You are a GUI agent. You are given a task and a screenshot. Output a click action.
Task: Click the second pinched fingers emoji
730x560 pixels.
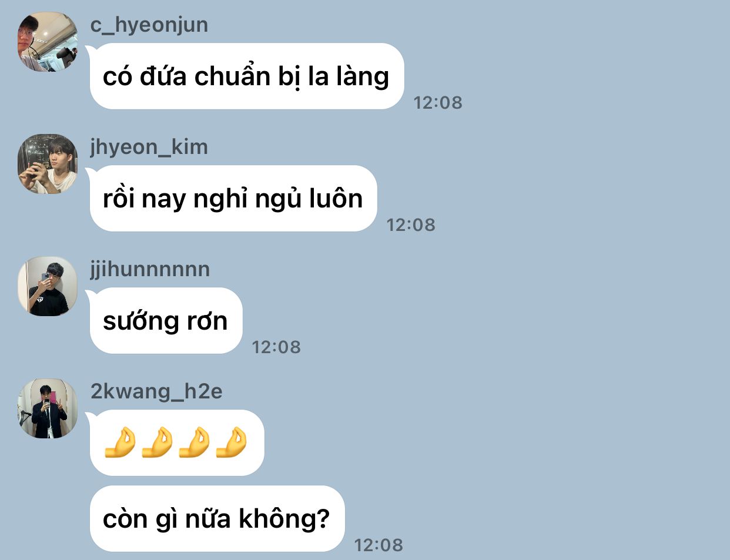pyautogui.click(x=157, y=442)
